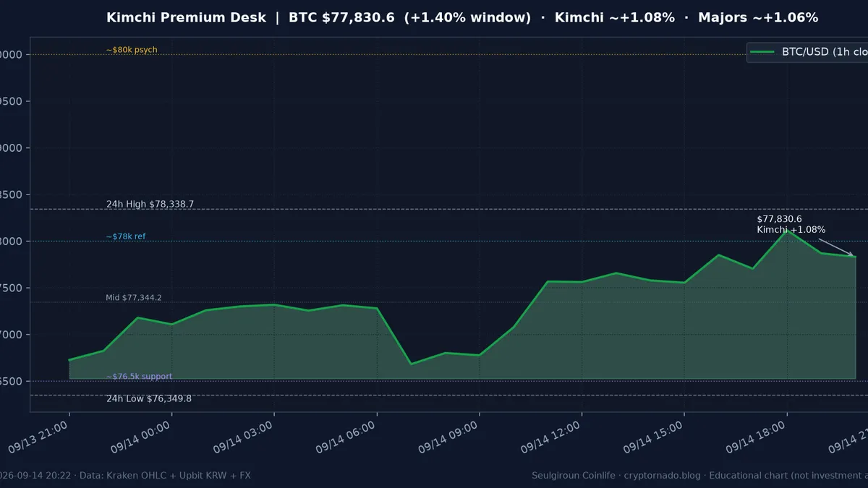868x488 pixels.
Task: Click the '09/14 15:00' x-axis label
Action: 655,438
